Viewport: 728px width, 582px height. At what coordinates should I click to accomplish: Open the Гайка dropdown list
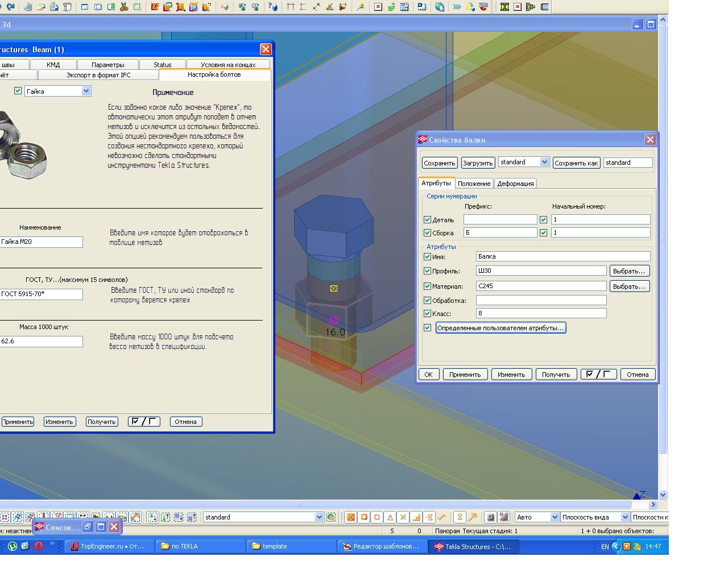[x=86, y=91]
